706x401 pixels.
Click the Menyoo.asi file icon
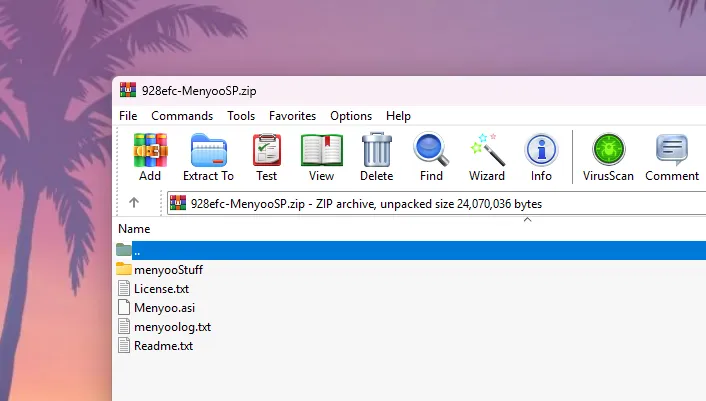tap(124, 307)
